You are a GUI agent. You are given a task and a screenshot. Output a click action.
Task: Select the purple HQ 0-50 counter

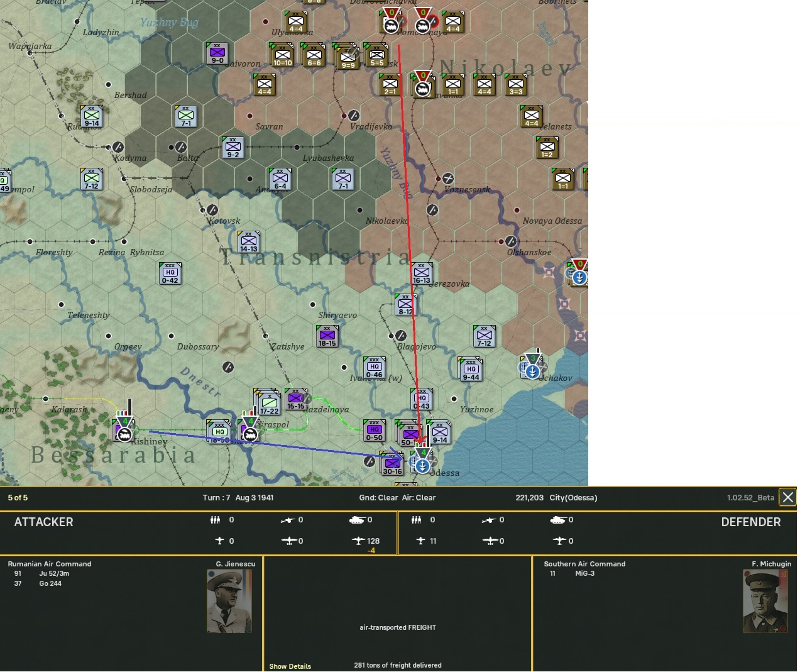375,431
